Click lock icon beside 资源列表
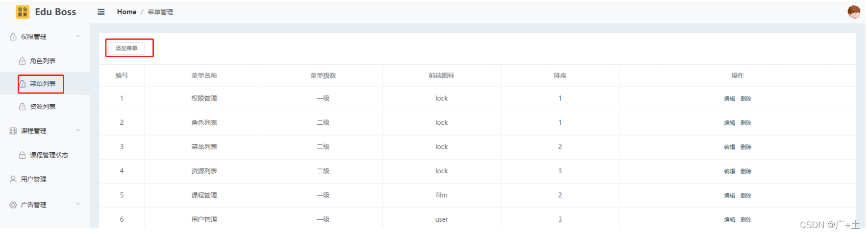Image resolution: width=868 pixels, height=234 pixels. pyautogui.click(x=22, y=107)
